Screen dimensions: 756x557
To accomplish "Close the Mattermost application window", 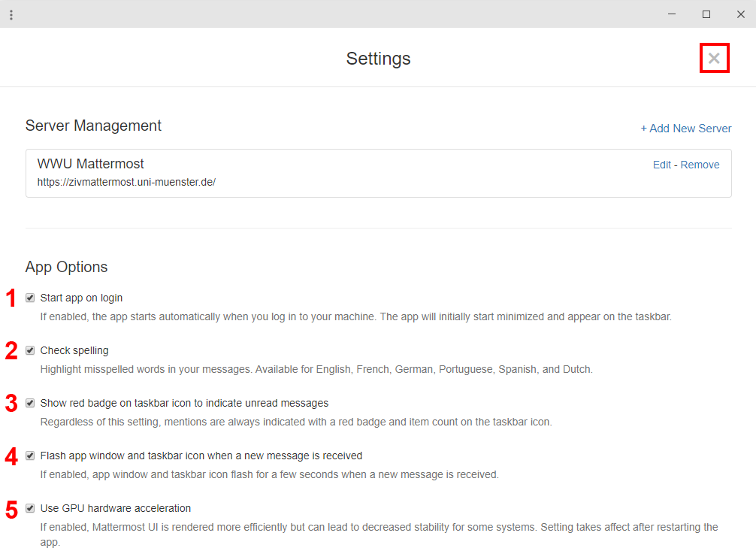I will 740,14.
